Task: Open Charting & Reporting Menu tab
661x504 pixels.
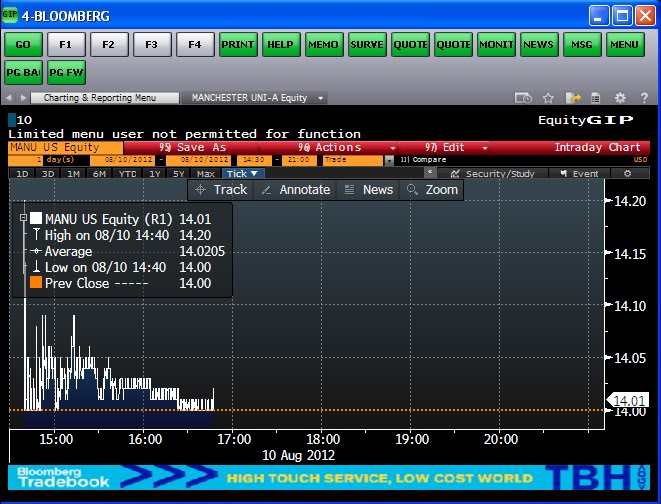Action: 105,98
